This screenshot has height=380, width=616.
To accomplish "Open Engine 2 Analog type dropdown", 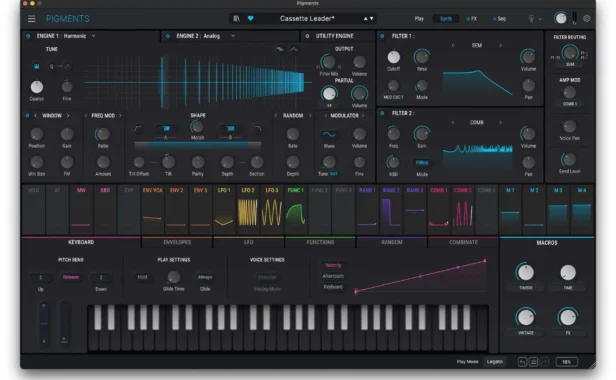I will (233, 36).
